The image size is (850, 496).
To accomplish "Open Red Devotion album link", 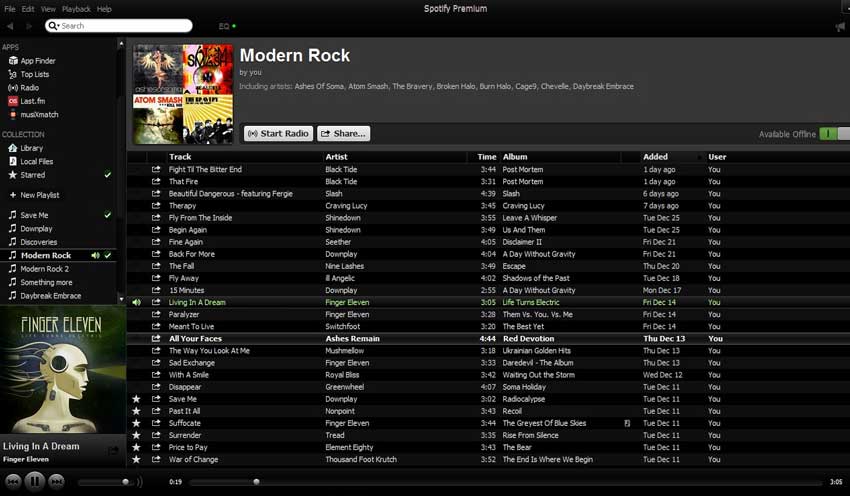I will 529,339.
